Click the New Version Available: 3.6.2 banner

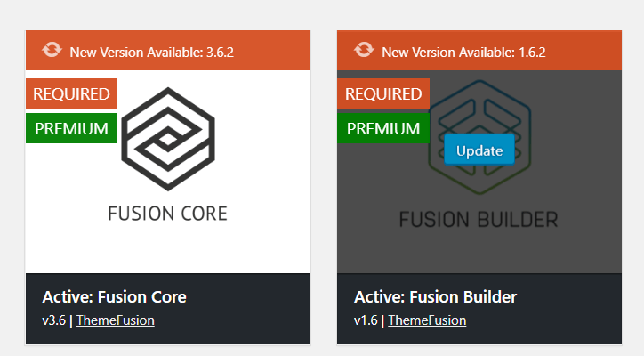coord(168,50)
